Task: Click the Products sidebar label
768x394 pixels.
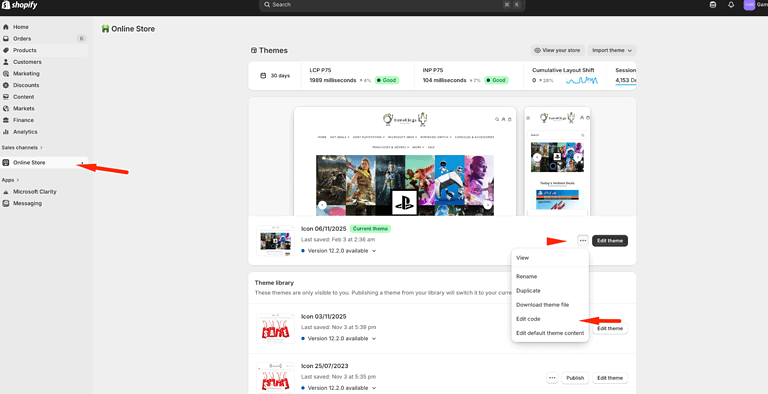Action: 25,50
